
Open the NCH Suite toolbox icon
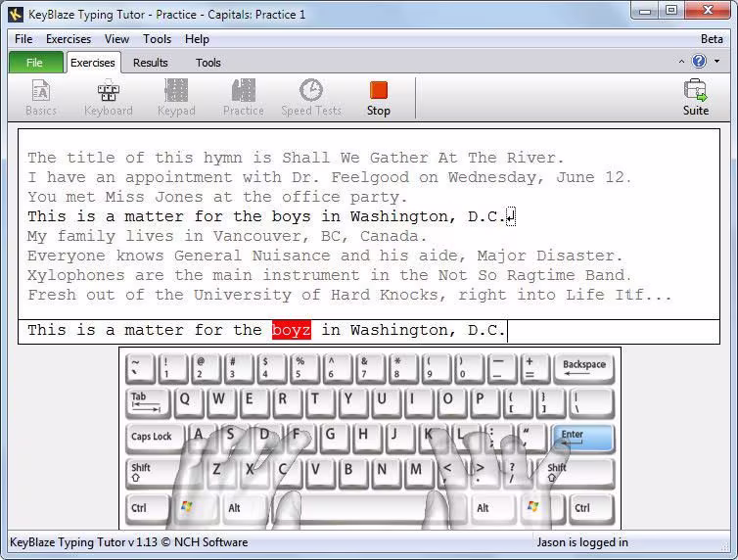click(x=696, y=97)
